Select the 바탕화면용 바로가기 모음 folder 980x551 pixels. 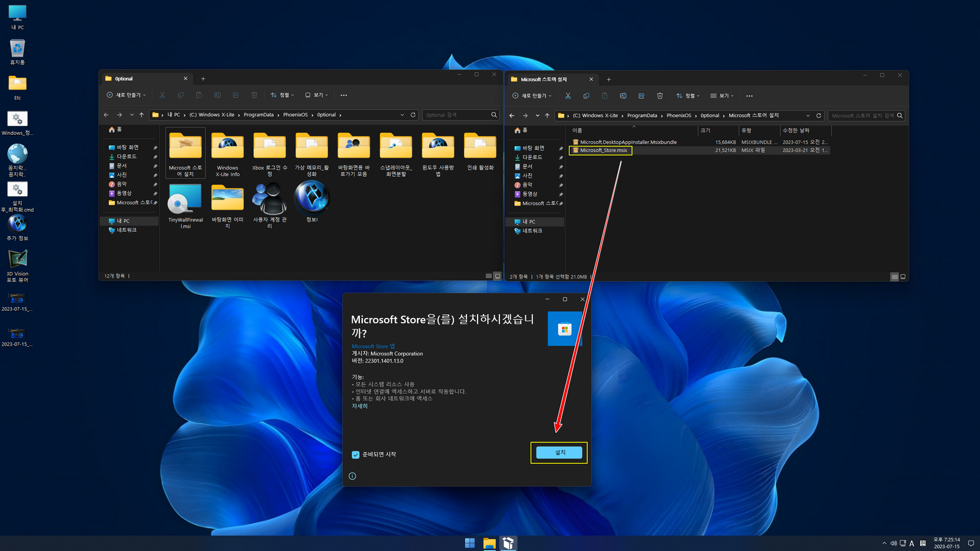point(354,153)
